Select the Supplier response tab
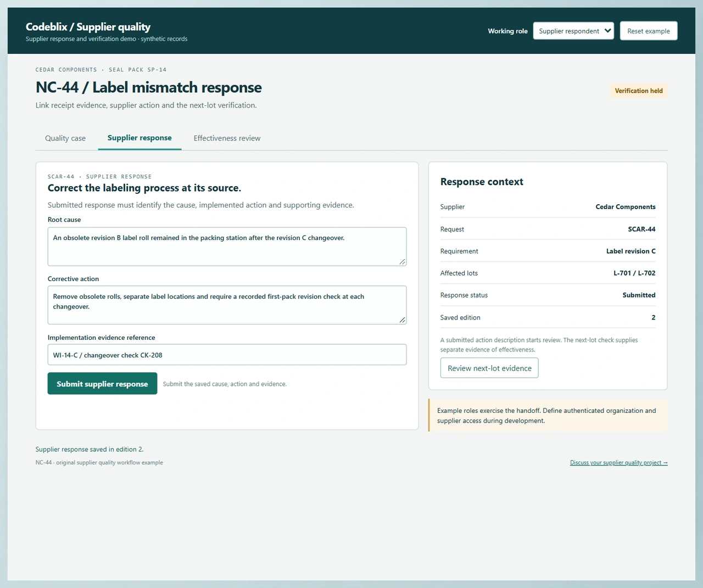Viewport: 703px width, 588px height. click(140, 138)
